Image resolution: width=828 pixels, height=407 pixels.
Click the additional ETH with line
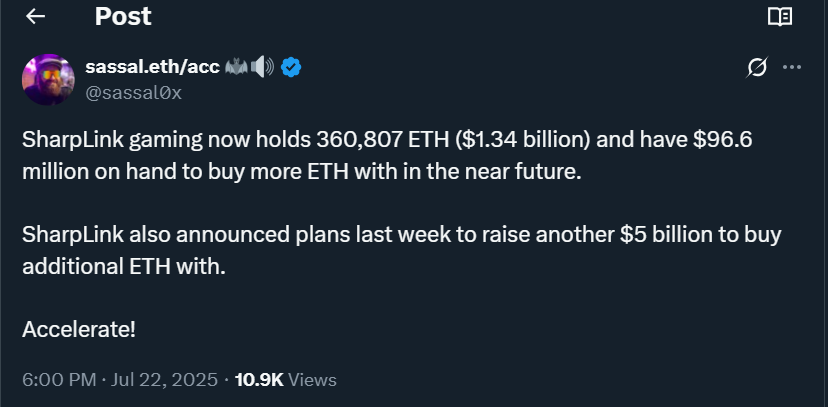[124, 267]
